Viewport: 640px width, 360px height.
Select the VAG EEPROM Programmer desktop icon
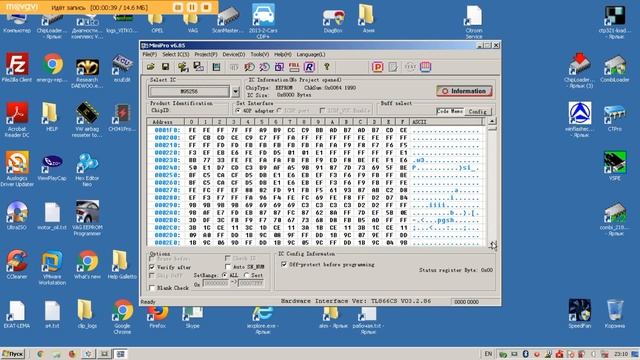click(87, 218)
